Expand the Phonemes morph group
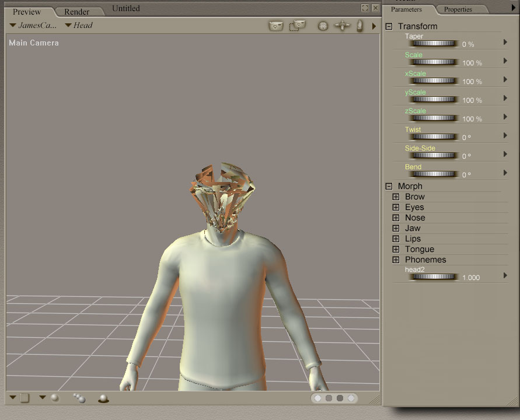Screen dimensions: 520x420 click(x=396, y=260)
